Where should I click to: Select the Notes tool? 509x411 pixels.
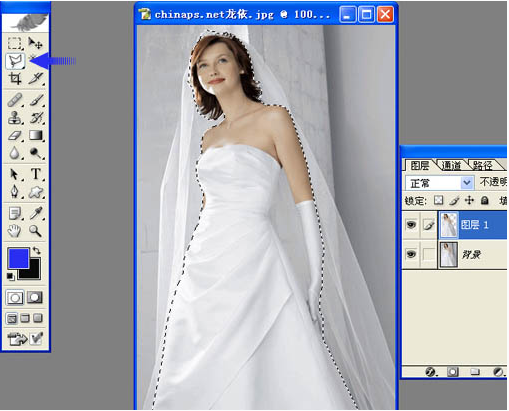(15, 213)
